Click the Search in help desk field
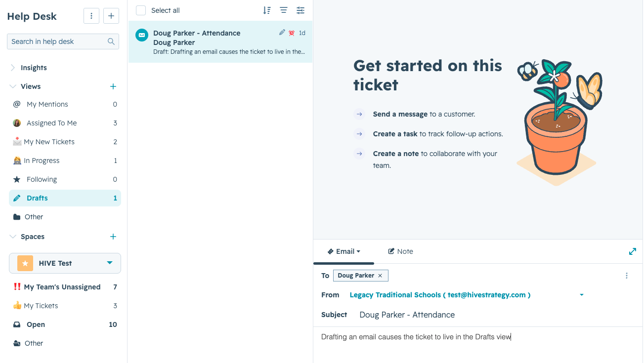Screen dimensions: 644x363 coord(63,41)
